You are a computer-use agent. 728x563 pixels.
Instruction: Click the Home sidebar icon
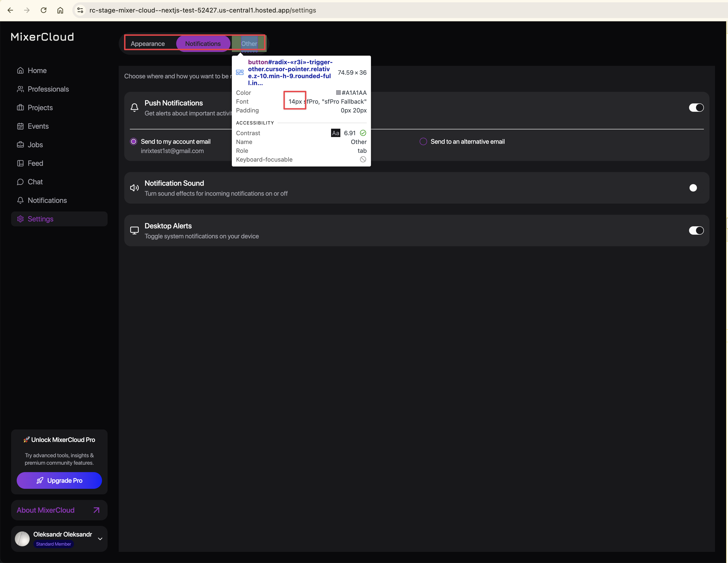point(20,70)
